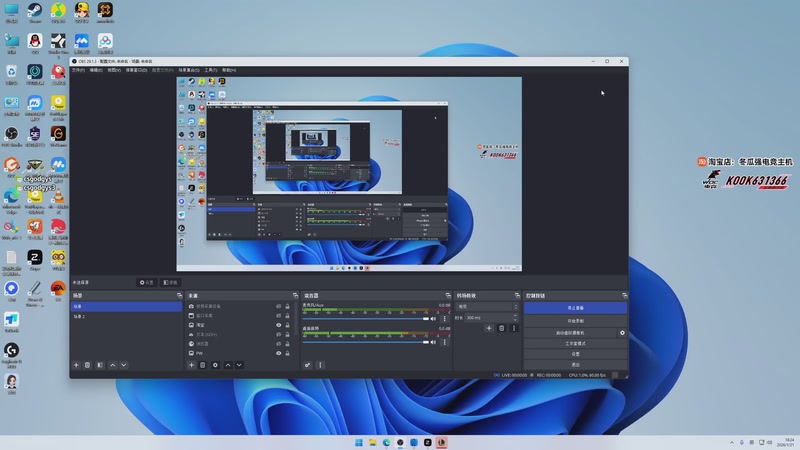
Task: Toggle visibility eye for 淘宝 source
Action: tap(278, 326)
